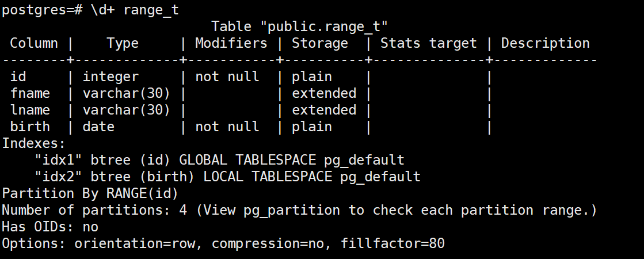Screen dimensions: 644x259
Task: Click the Modifiers column header
Action: point(231,43)
